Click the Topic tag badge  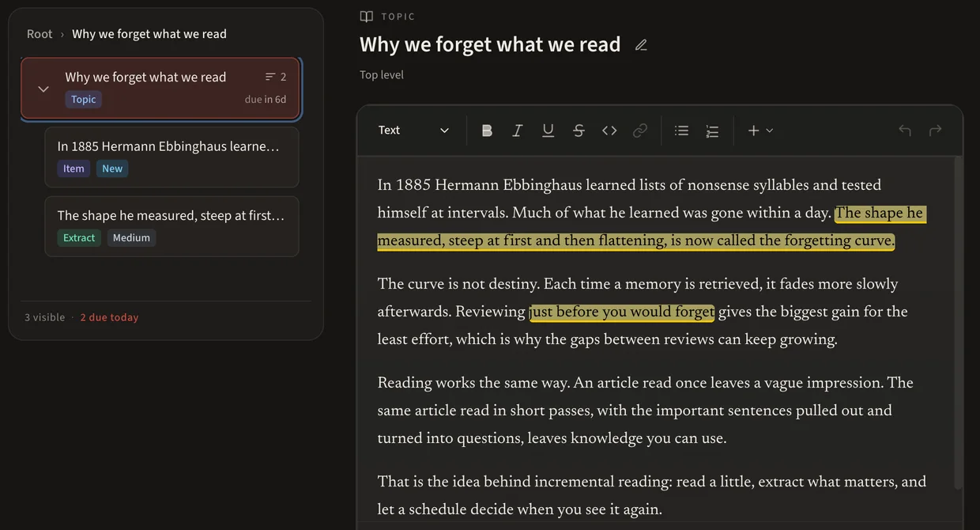tap(83, 100)
